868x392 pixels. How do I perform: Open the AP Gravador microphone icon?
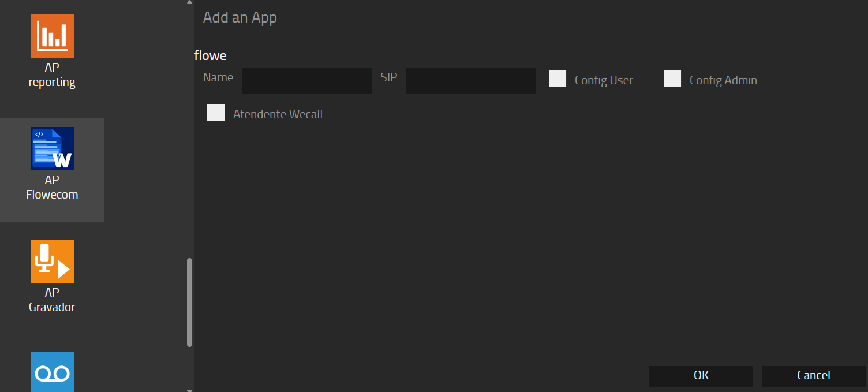coord(52,261)
